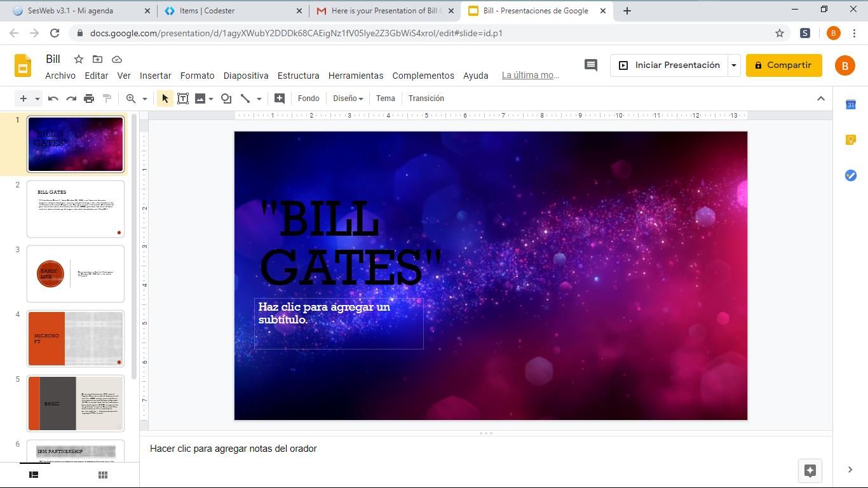Viewport: 868px width, 488px height.
Task: Open Google Tasks side panel
Action: (x=851, y=175)
